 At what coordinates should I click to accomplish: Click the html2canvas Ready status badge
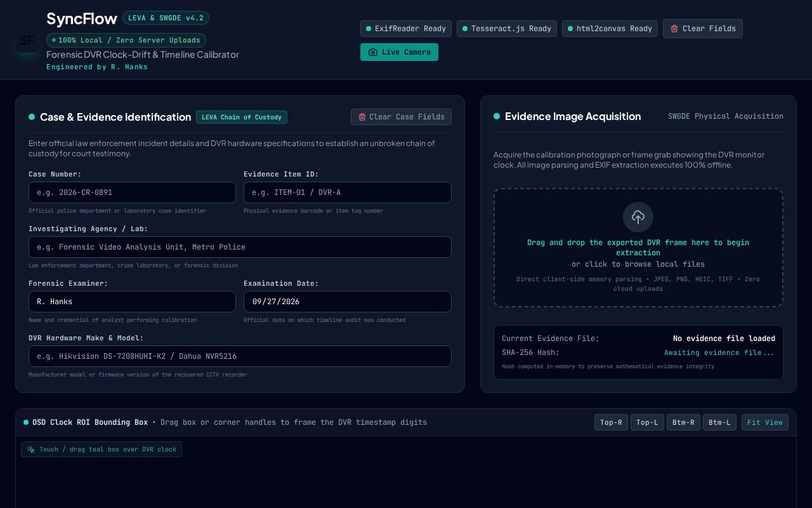pos(610,29)
